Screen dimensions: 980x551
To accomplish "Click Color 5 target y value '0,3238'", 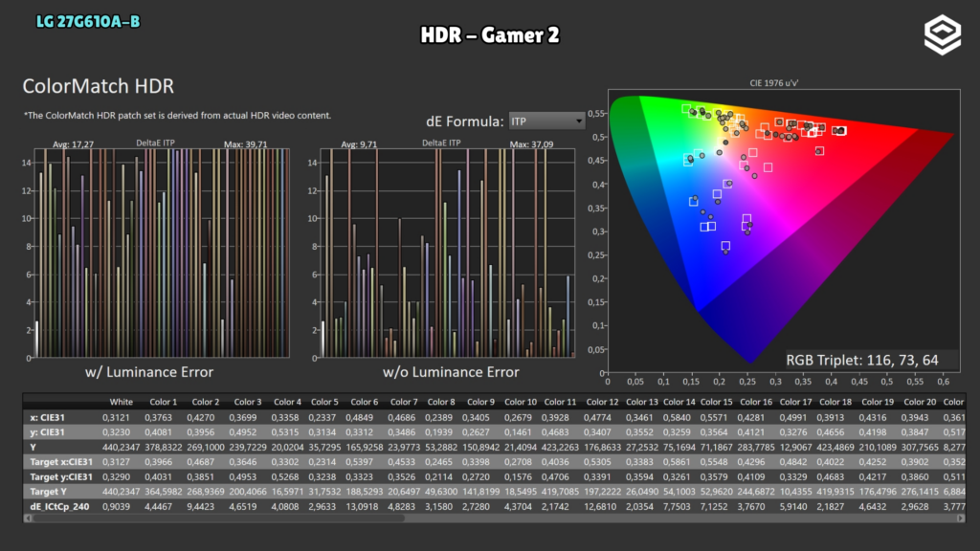I will pyautogui.click(x=323, y=476).
